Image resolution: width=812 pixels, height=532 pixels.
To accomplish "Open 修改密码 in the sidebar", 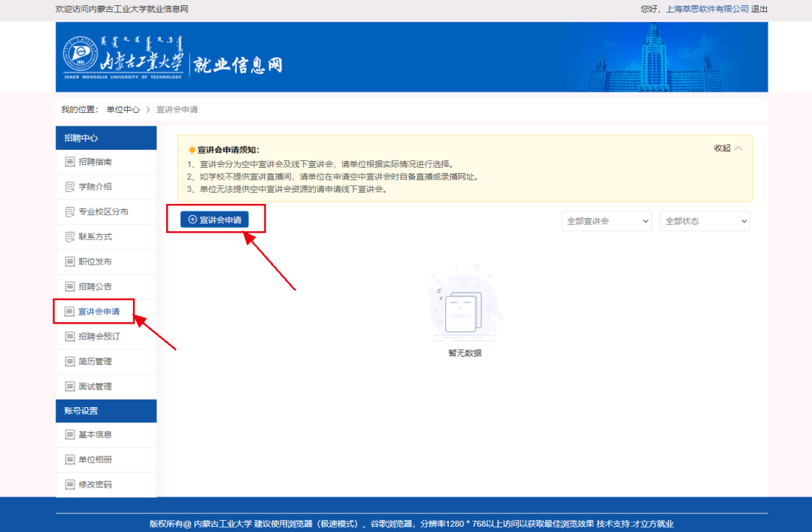I will point(95,485).
